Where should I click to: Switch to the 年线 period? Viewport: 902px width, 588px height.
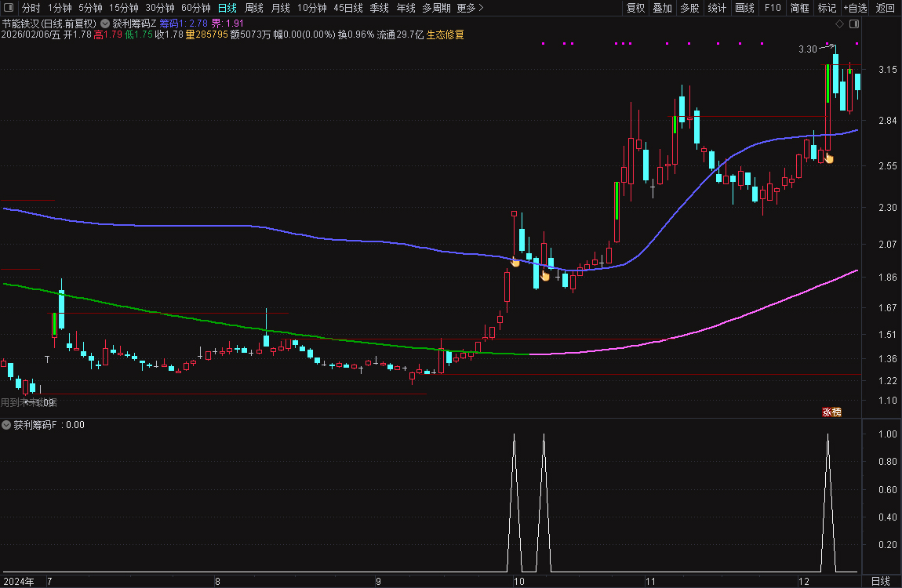pyautogui.click(x=406, y=8)
